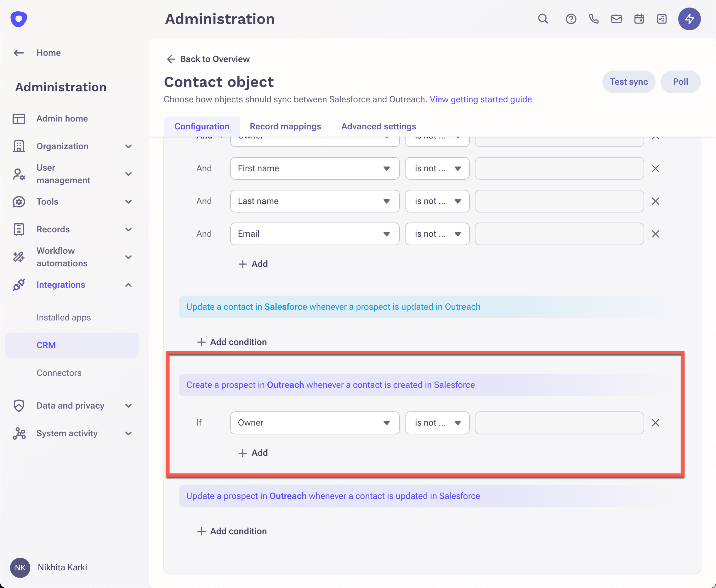Open operator dropdown next to Email
This screenshot has width=716, height=588.
pos(437,234)
